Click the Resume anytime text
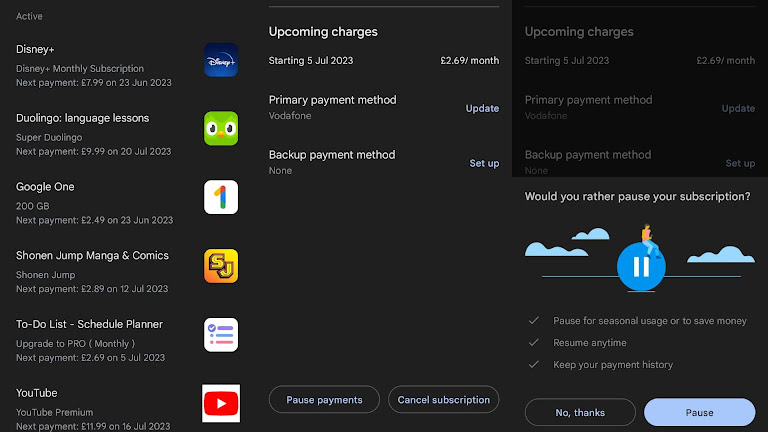768x432 pixels. [x=590, y=343]
